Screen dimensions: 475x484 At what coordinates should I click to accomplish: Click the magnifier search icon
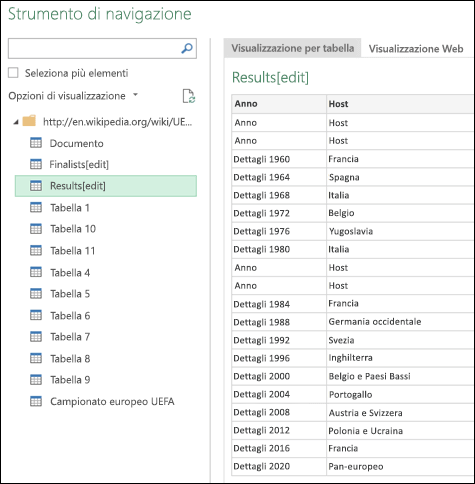pos(187,49)
